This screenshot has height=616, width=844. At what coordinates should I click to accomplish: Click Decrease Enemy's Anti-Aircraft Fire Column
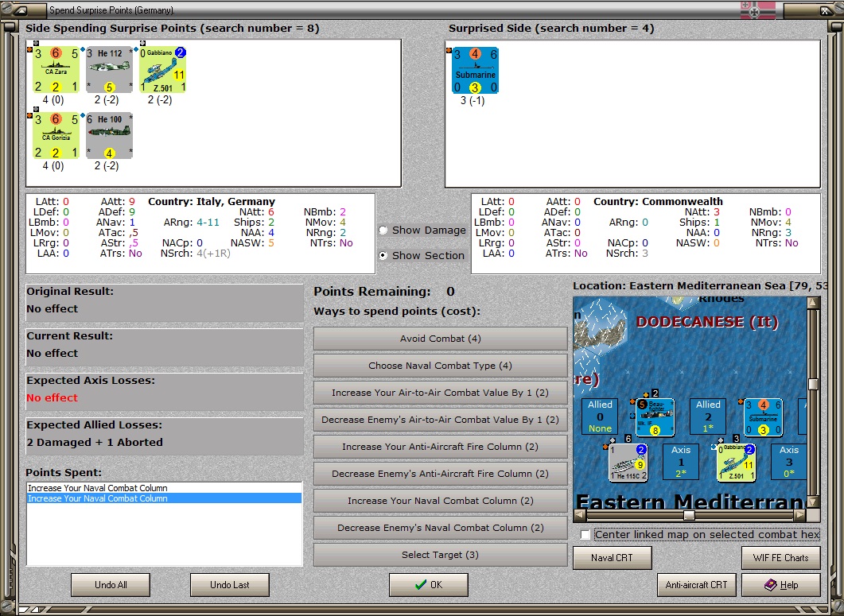[x=441, y=474]
